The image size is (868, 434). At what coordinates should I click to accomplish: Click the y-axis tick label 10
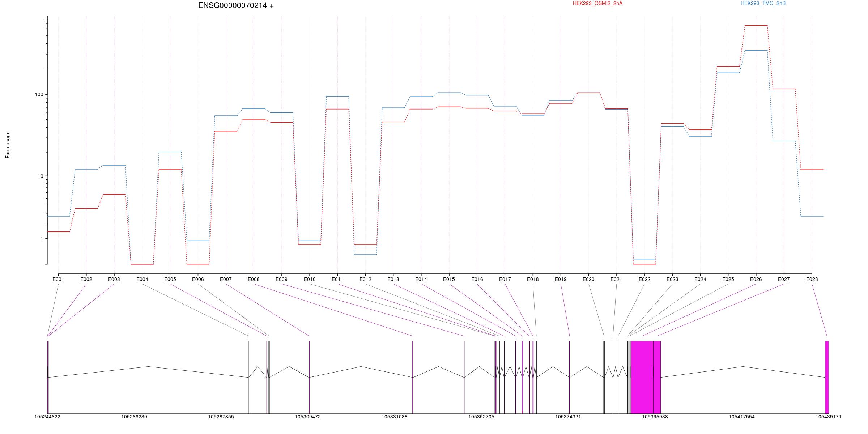point(40,176)
